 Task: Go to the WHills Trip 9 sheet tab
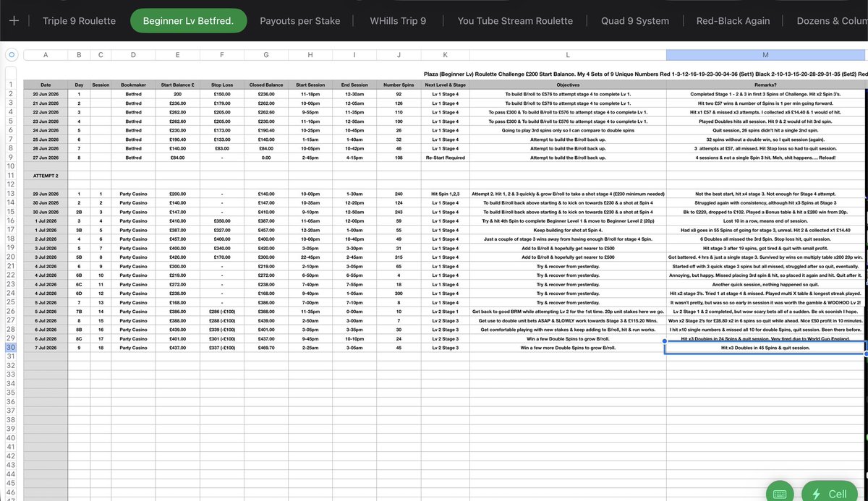pos(398,21)
